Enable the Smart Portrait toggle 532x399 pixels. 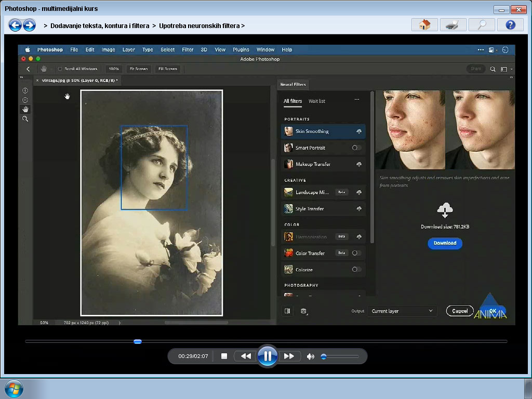[x=356, y=148]
